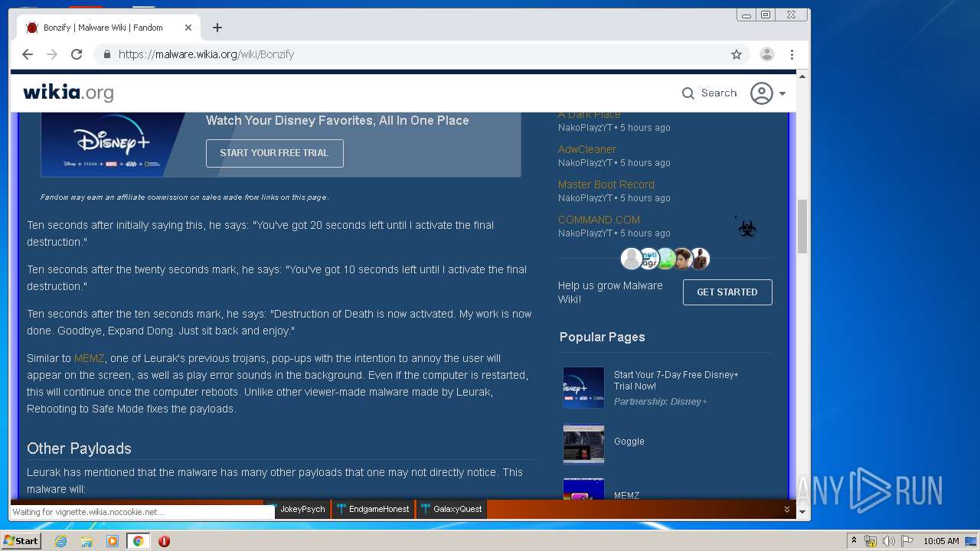Expand the bottom toolbar chevron

(786, 509)
